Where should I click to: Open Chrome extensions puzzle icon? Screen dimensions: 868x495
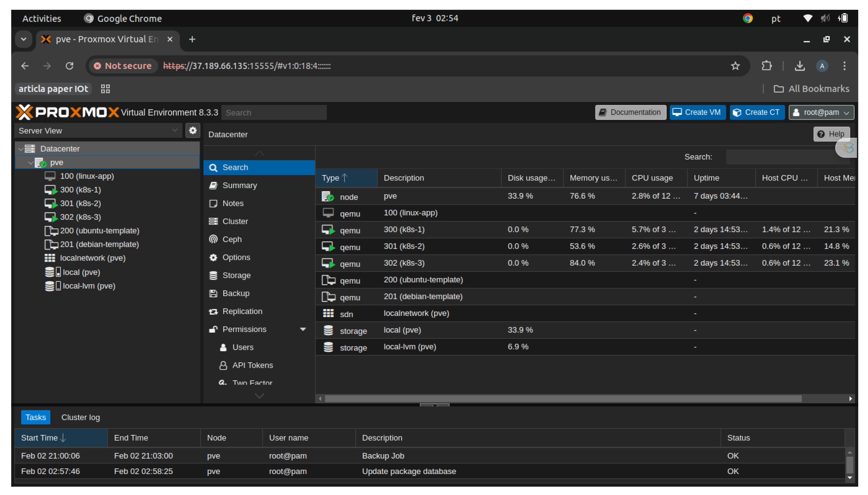(766, 66)
